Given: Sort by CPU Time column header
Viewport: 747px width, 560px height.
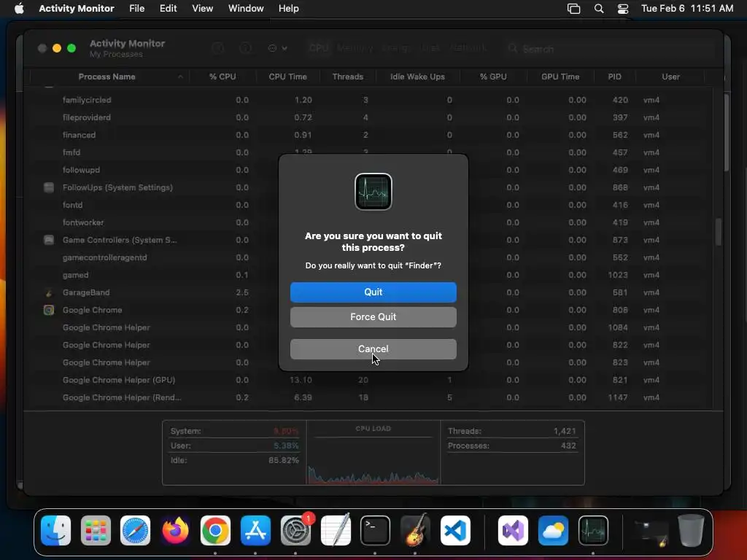Looking at the screenshot, I should (x=287, y=77).
